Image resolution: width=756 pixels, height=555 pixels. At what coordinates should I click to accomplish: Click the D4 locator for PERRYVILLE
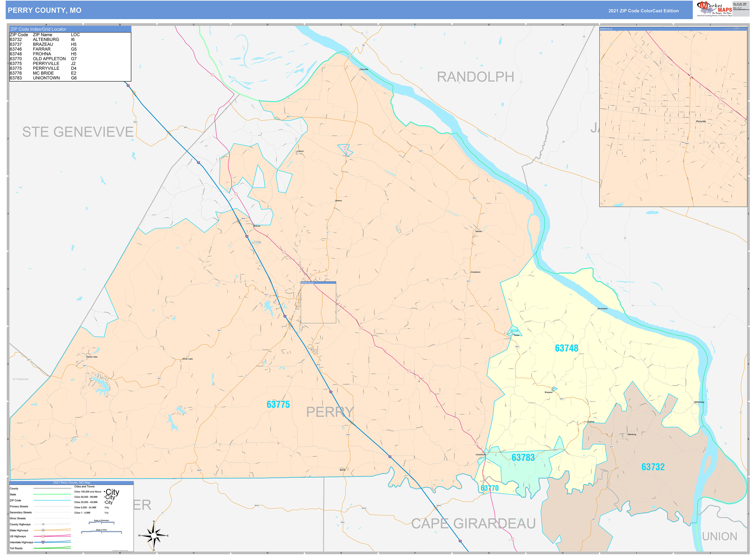point(74,68)
